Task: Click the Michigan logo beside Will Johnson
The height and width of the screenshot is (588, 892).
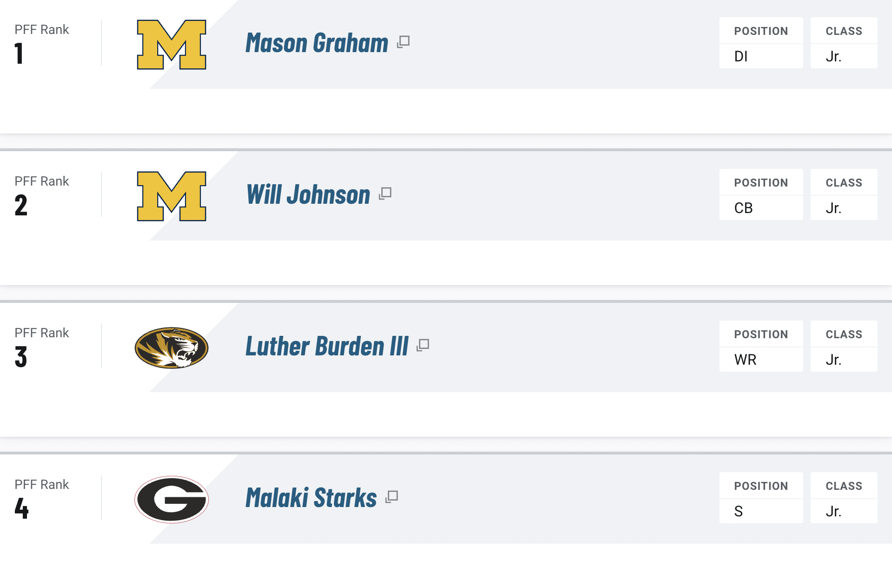Action: 171,196
